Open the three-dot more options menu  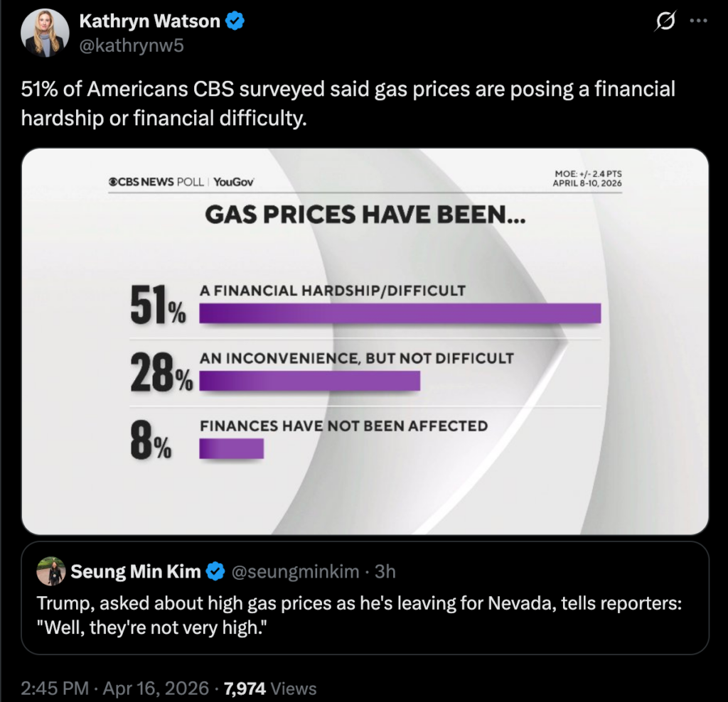699,21
